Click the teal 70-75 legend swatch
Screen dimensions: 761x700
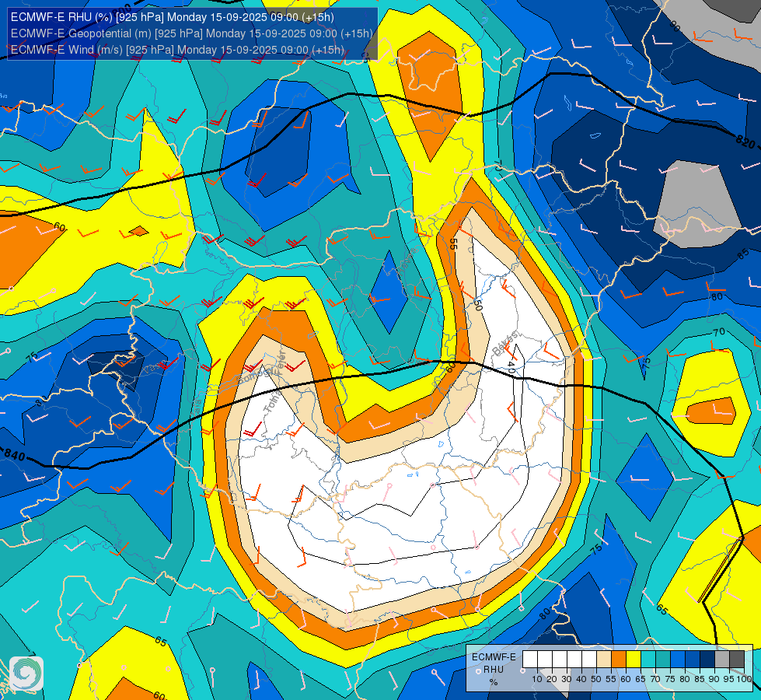[663, 660]
